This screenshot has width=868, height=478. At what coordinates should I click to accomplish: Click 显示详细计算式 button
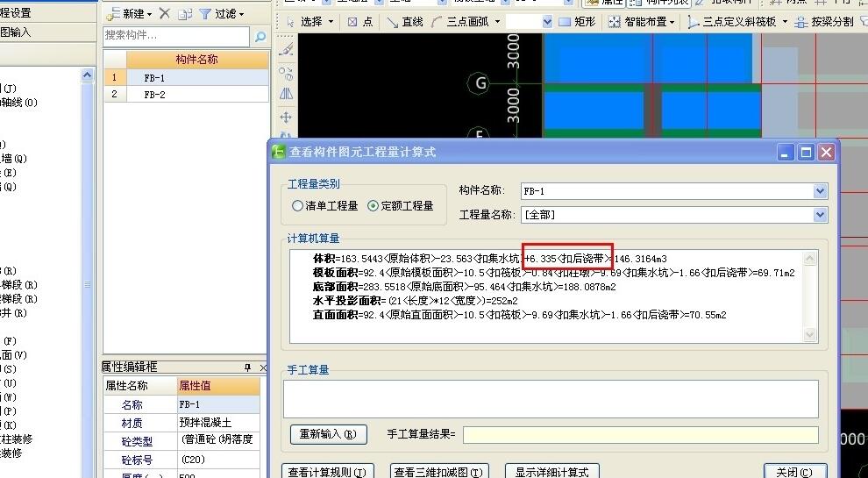[552, 471]
